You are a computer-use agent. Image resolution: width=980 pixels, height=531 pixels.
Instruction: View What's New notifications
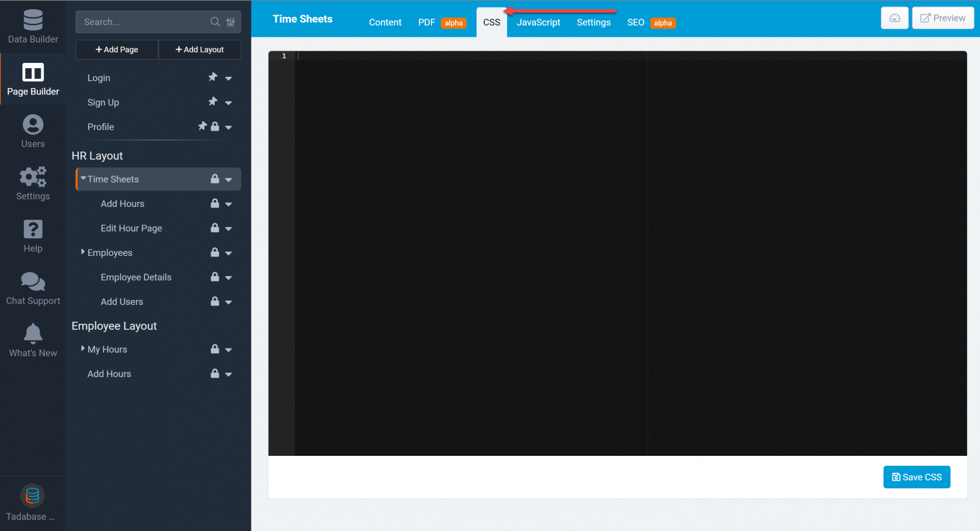click(33, 339)
